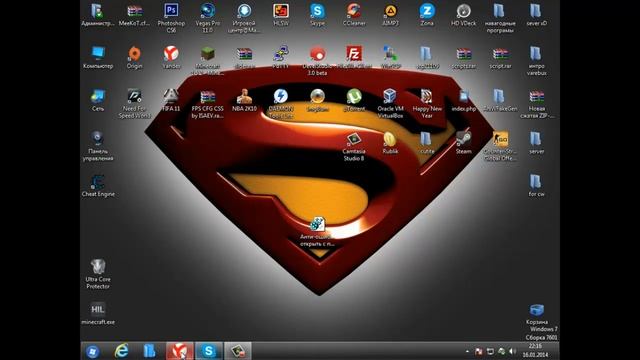
Task: Open Панель управления control panel icon
Action: tap(98, 139)
